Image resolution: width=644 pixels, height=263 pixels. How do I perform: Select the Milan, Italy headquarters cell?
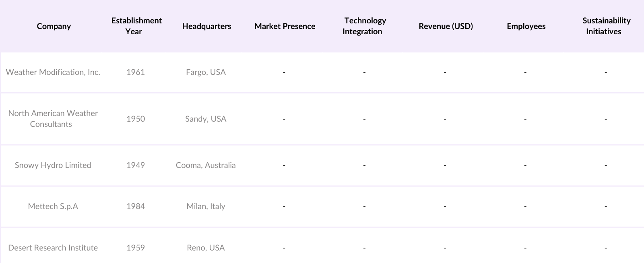point(206,206)
